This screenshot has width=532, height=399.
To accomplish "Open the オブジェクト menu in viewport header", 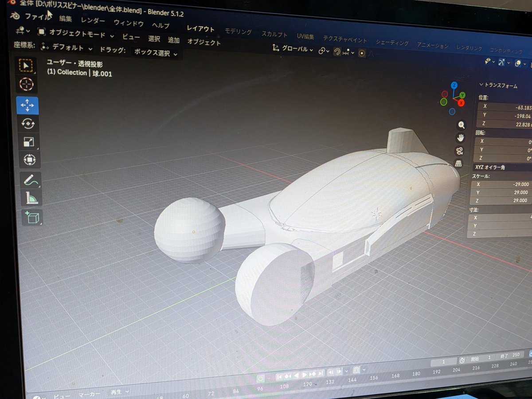I will pyautogui.click(x=204, y=42).
